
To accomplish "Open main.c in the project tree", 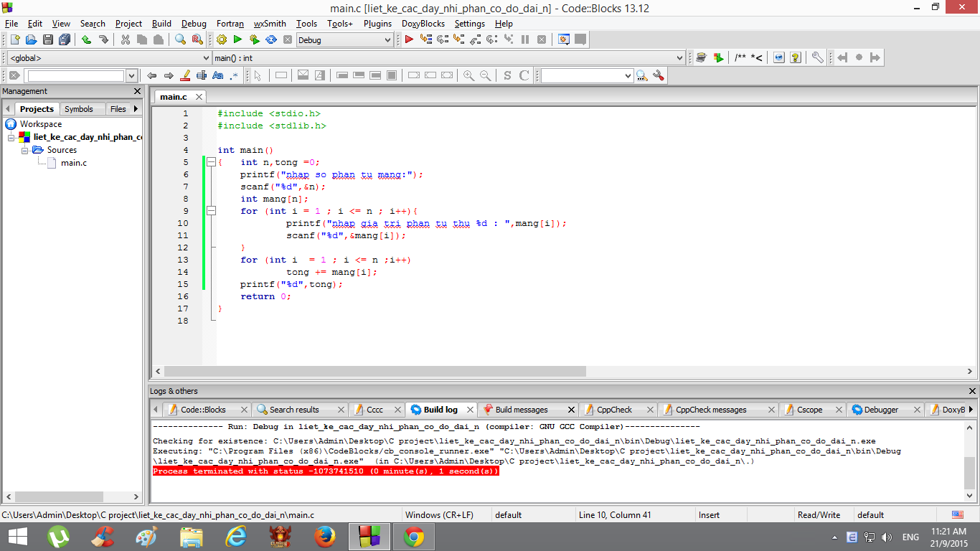I will [73, 163].
